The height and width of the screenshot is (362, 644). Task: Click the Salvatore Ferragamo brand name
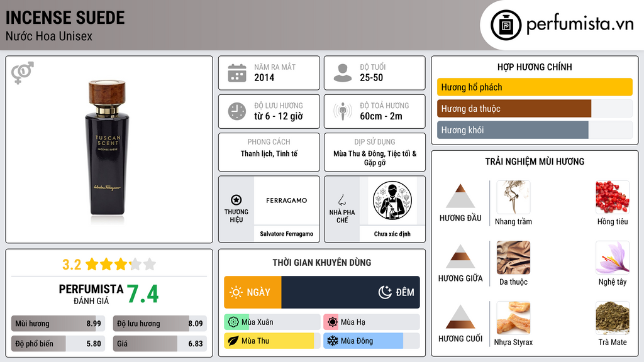[286, 234]
